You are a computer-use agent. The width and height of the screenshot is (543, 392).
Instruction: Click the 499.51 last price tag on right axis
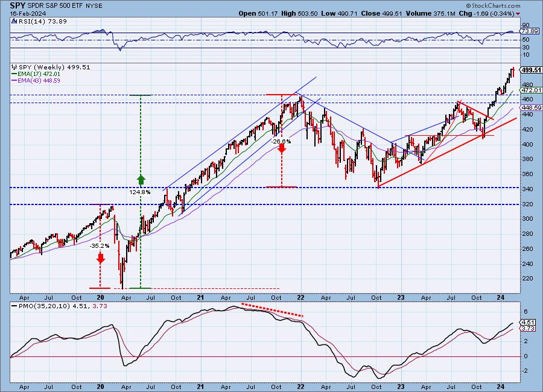531,70
